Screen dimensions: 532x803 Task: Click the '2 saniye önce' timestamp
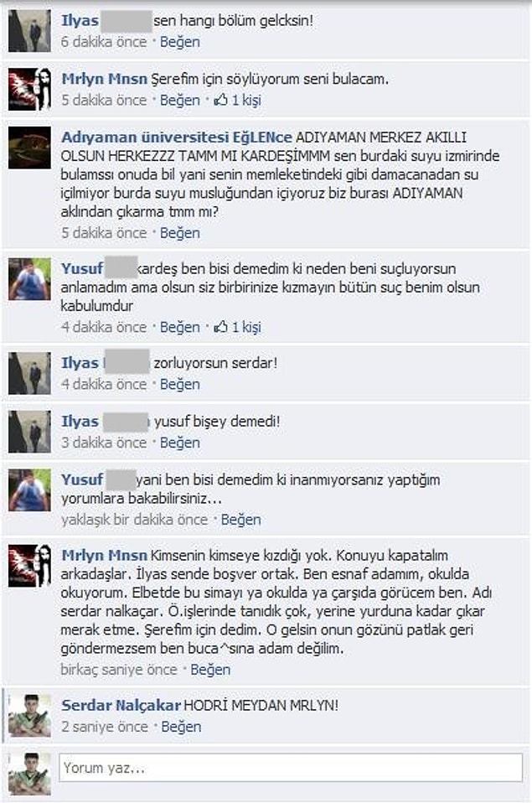pyautogui.click(x=105, y=727)
